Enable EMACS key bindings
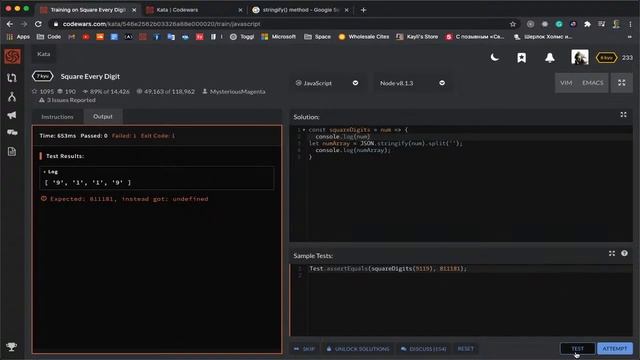Screen dimensions: 640x360 click(x=593, y=83)
